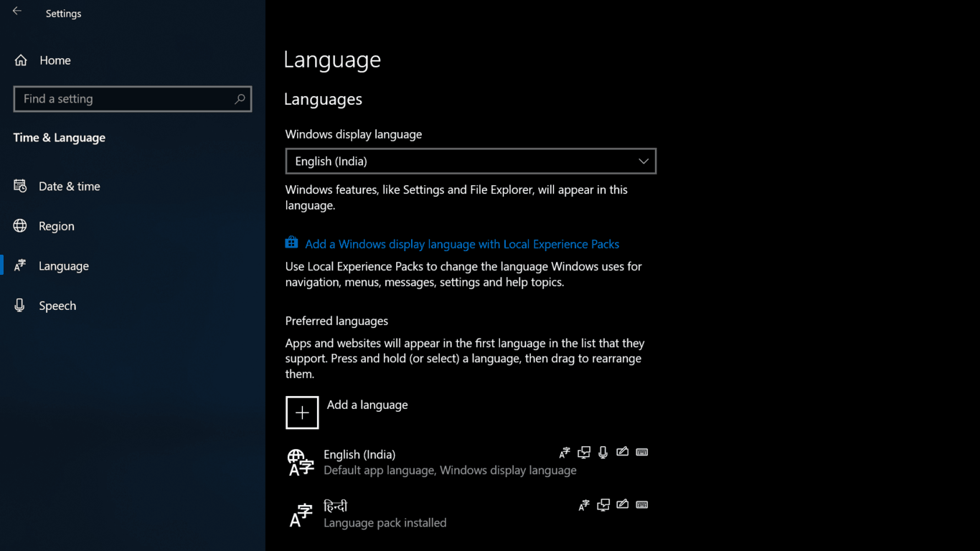Click the Speech microphone icon
The width and height of the screenshot is (980, 551).
tap(20, 306)
